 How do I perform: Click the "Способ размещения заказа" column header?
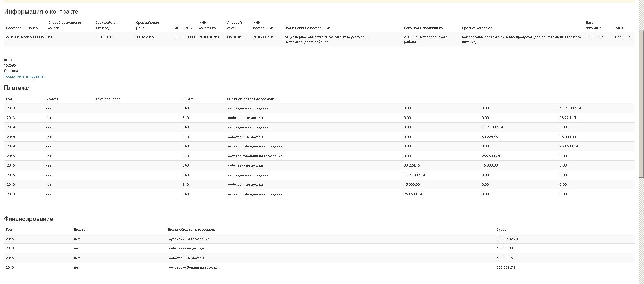tap(65, 25)
